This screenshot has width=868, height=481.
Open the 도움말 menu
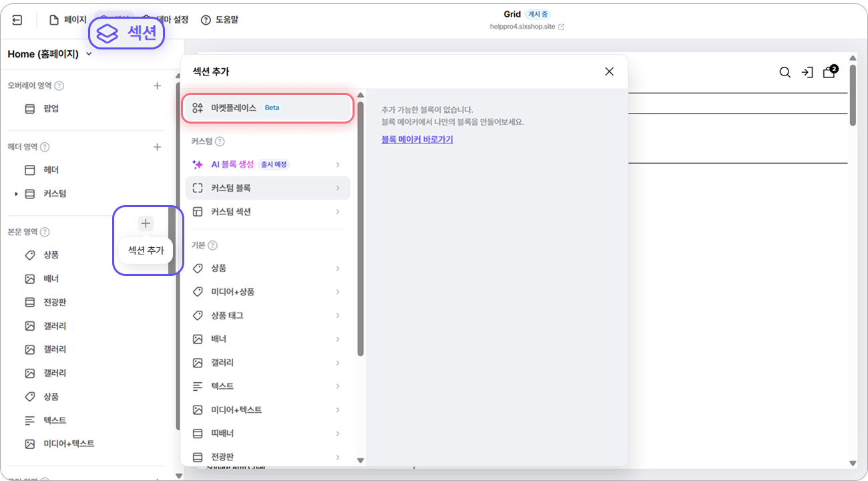[220, 20]
